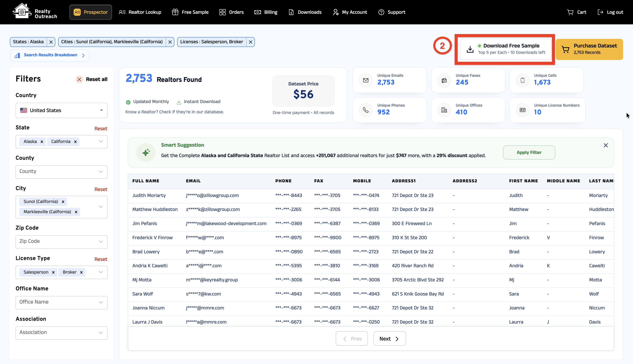This screenshot has width=633, height=364.
Task: Open the Prospector tab
Action: (x=91, y=12)
